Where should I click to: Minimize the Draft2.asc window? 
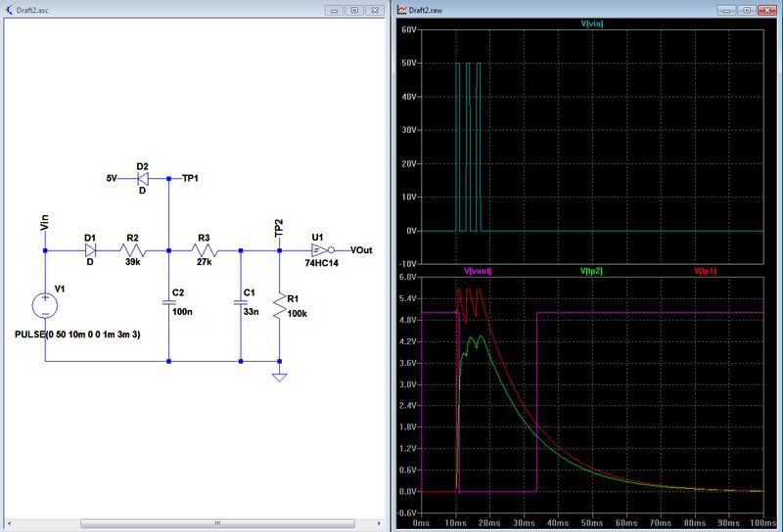point(334,10)
